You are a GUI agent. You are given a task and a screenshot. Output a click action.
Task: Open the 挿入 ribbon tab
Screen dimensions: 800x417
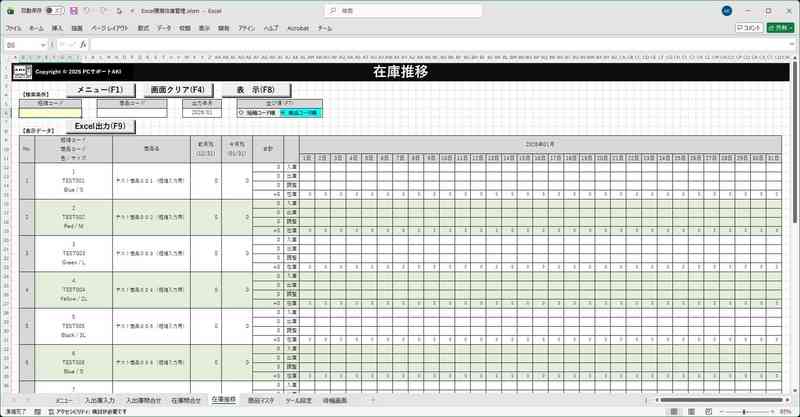pyautogui.click(x=57, y=29)
